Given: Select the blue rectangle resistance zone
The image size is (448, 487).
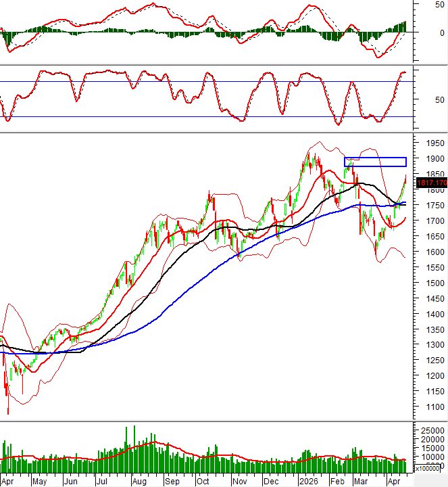Looking at the screenshot, I should tap(375, 162).
